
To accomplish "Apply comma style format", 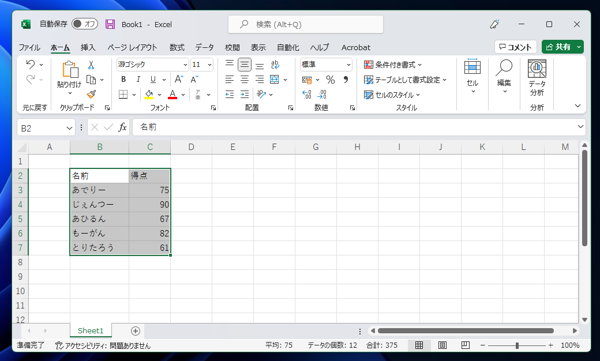I will click(x=346, y=80).
